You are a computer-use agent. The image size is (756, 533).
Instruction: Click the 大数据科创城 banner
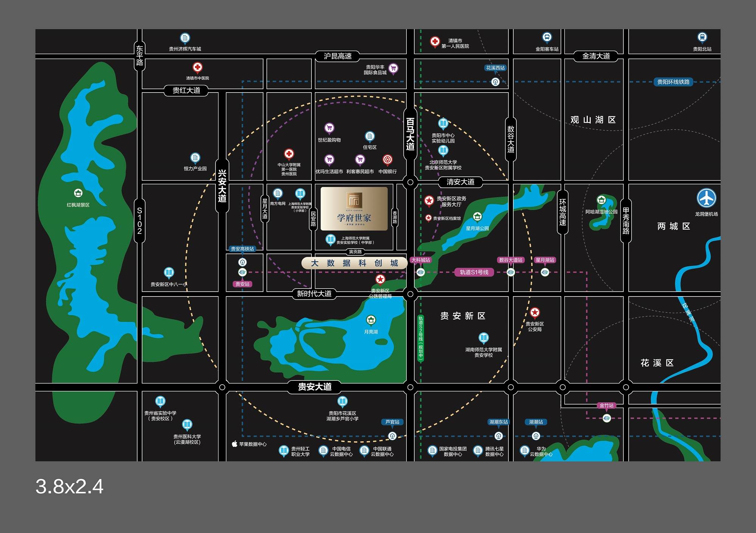point(354,263)
